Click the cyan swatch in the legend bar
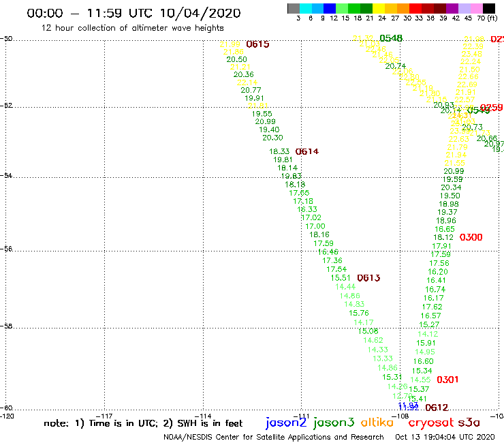 coord(306,8)
